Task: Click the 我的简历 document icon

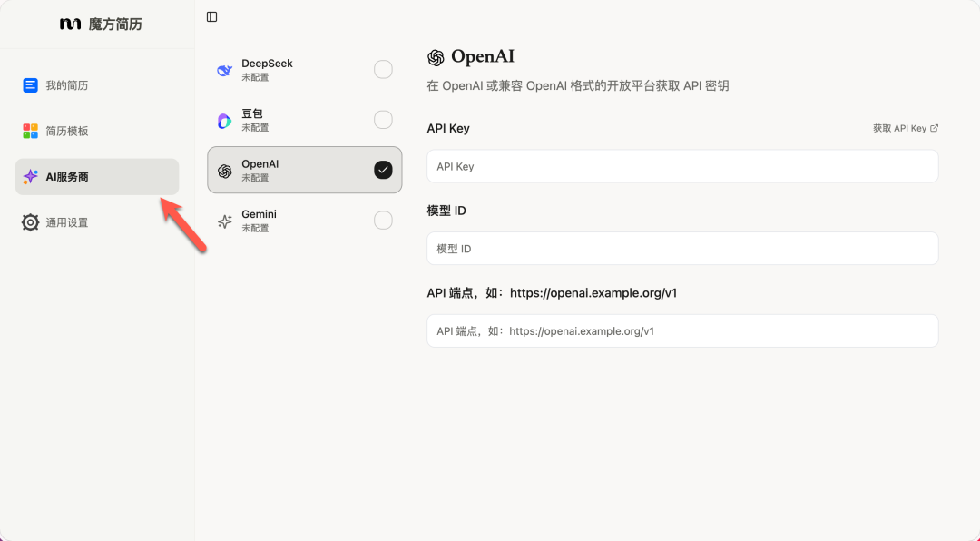Action: click(x=30, y=85)
